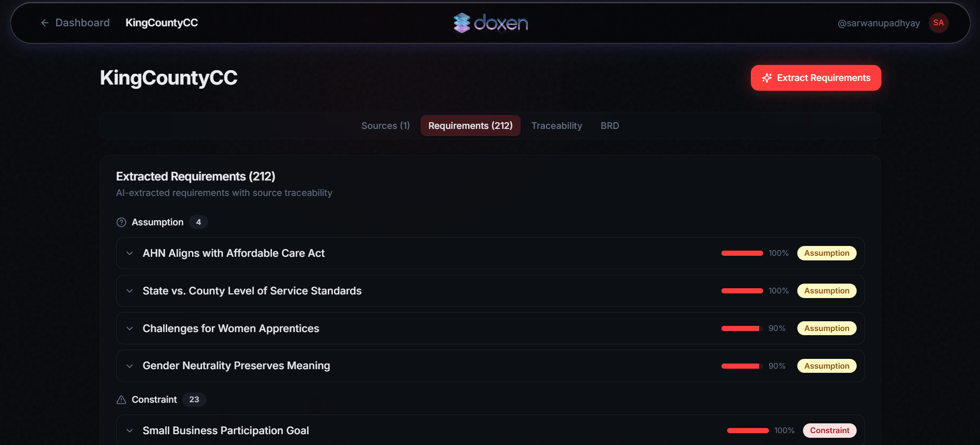980x445 pixels.
Task: Open the BRD tab
Action: tap(610, 126)
